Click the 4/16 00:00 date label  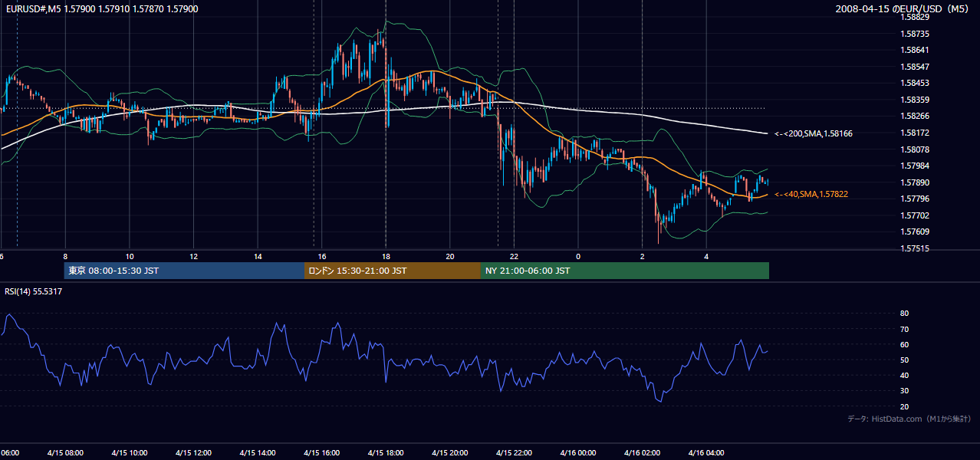coord(577,453)
